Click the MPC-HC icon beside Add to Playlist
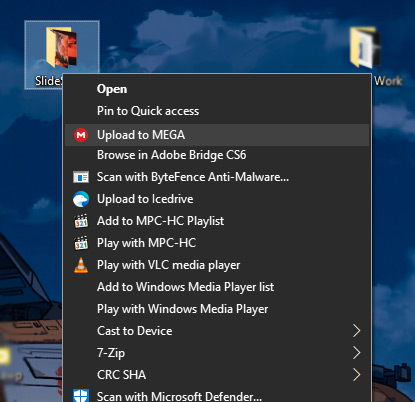The height and width of the screenshot is (402, 415). [x=81, y=221]
